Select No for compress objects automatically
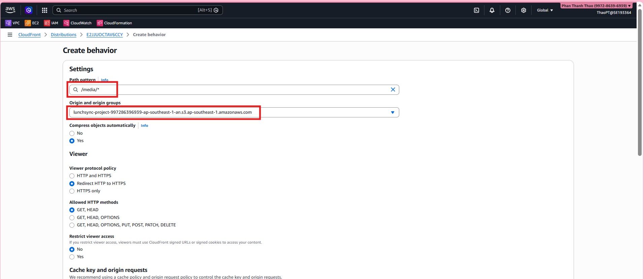The height and width of the screenshot is (279, 644). click(x=72, y=133)
